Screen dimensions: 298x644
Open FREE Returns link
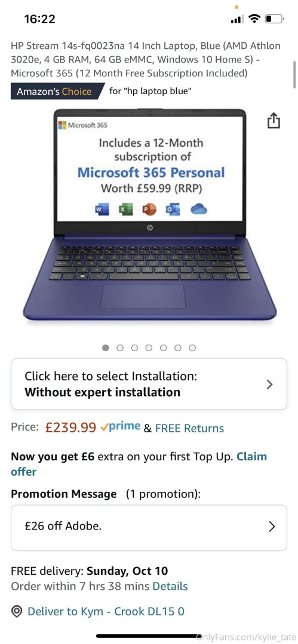189,428
